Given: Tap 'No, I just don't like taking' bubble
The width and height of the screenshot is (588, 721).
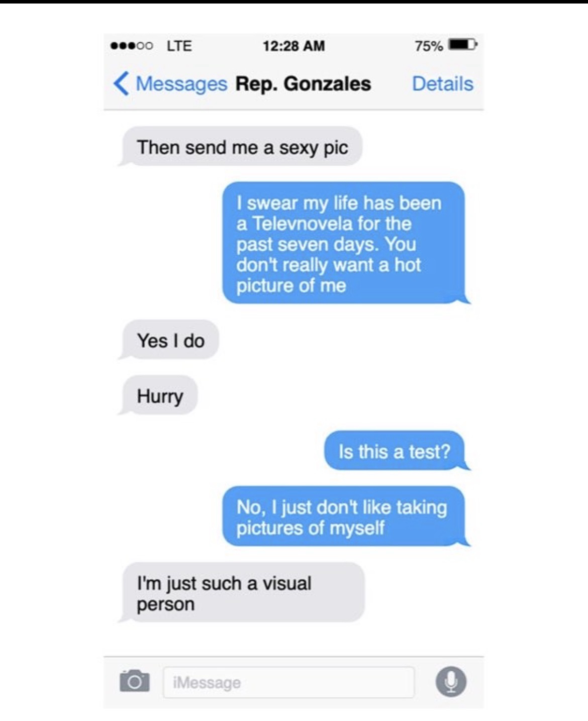Looking at the screenshot, I should click(x=345, y=517).
